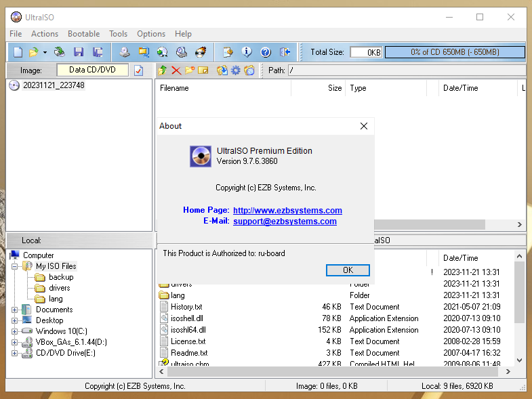Click the Save floppy disk icon
This screenshot has width=532, height=399.
[79, 52]
